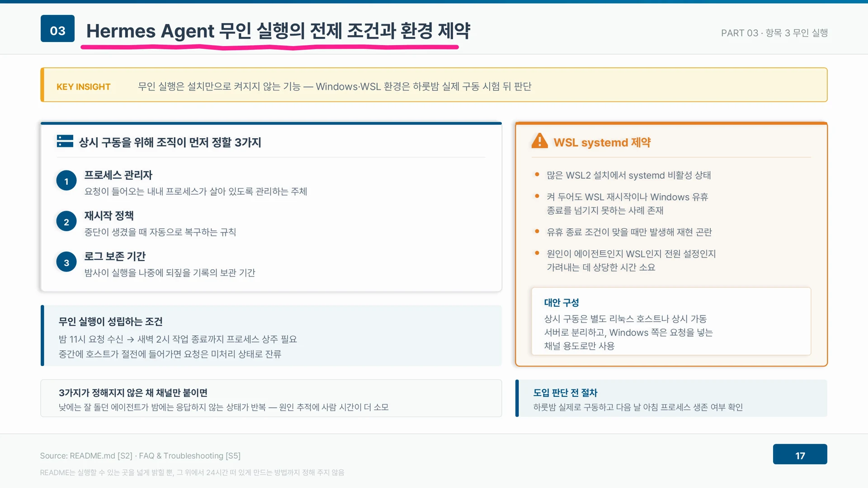Click the text 상시 구동은 별도 리눅스 호스트나 상시 가동
The height and width of the screenshot is (488, 868).
point(628,333)
